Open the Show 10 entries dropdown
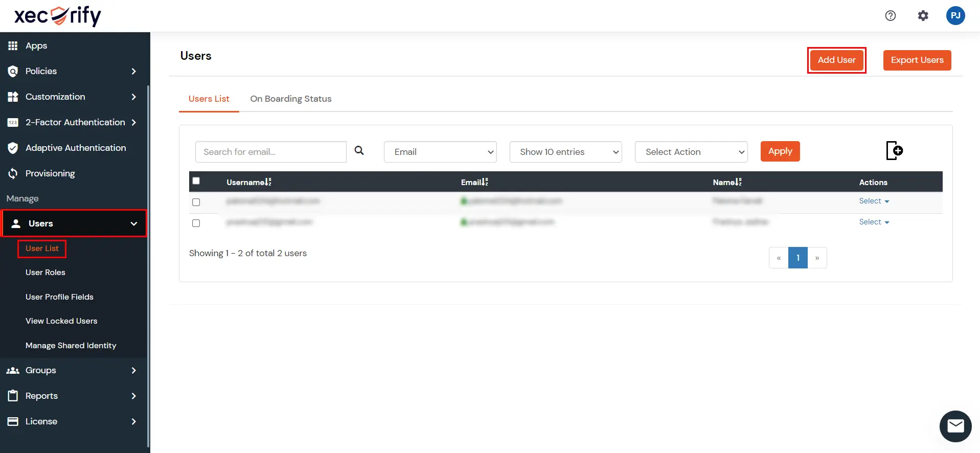This screenshot has width=980, height=453. pyautogui.click(x=565, y=152)
